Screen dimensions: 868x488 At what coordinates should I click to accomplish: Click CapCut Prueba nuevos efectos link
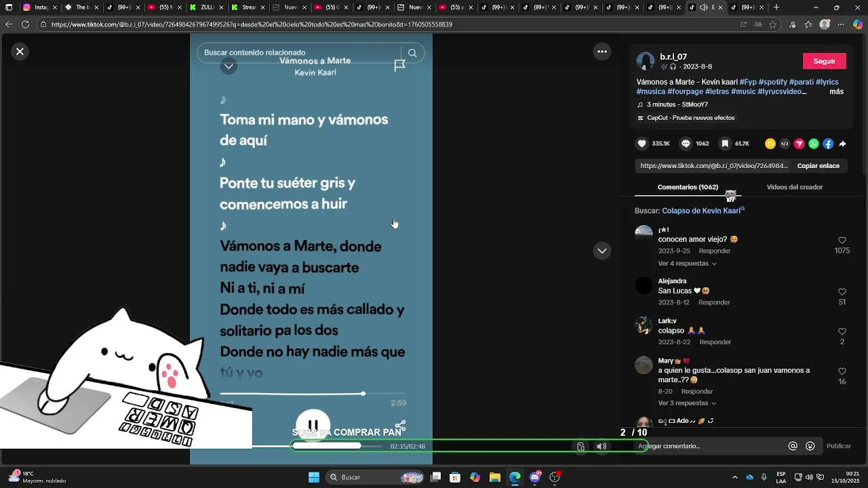[x=686, y=118]
